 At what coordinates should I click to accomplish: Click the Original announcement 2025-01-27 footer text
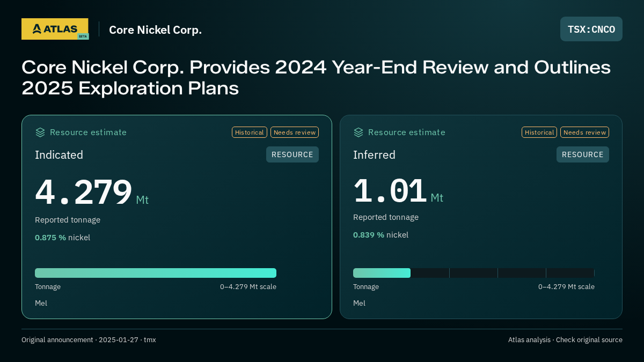pos(89,340)
